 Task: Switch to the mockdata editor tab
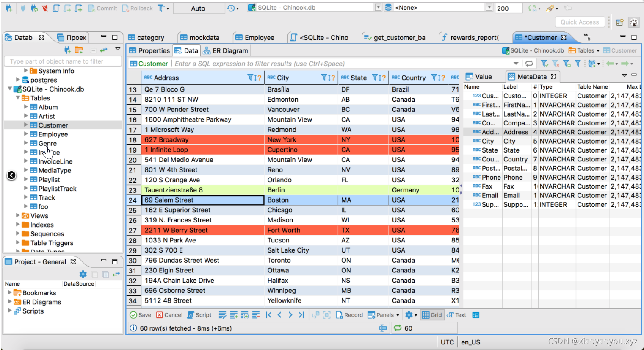coord(200,37)
